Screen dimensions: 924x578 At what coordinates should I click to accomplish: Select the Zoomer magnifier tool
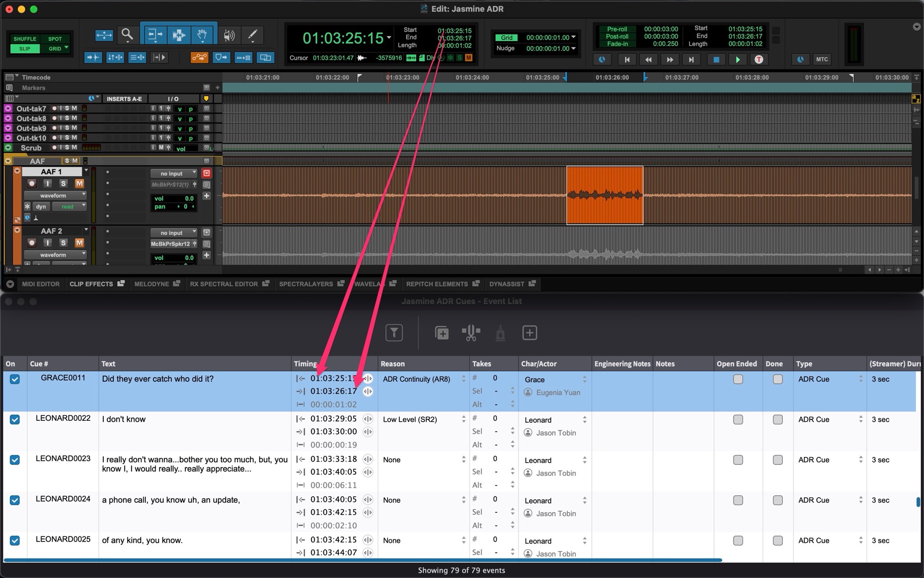(127, 35)
